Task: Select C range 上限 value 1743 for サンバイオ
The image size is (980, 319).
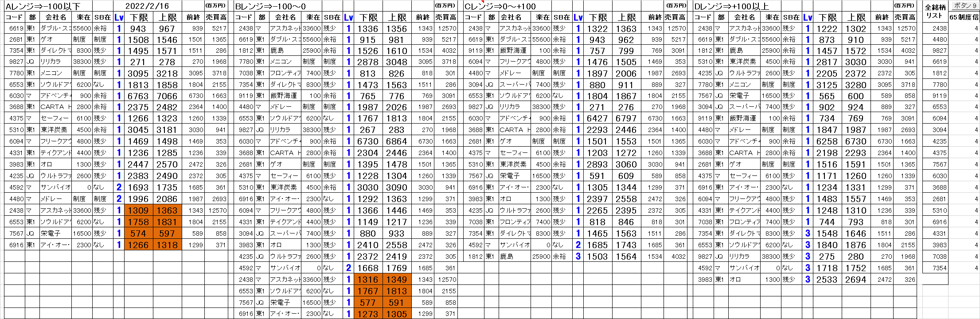Action: (626, 245)
